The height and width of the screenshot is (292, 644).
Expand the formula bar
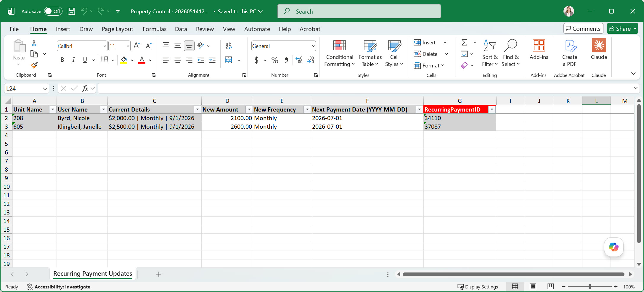tap(635, 88)
